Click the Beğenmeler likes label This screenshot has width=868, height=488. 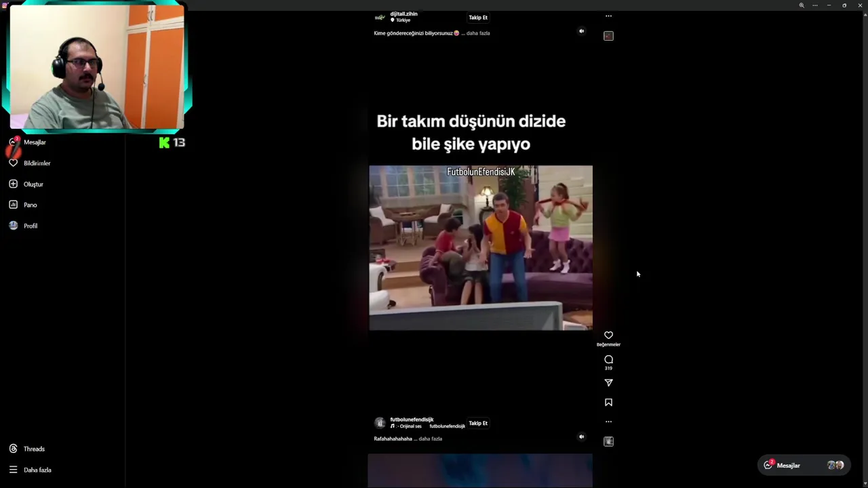608,344
